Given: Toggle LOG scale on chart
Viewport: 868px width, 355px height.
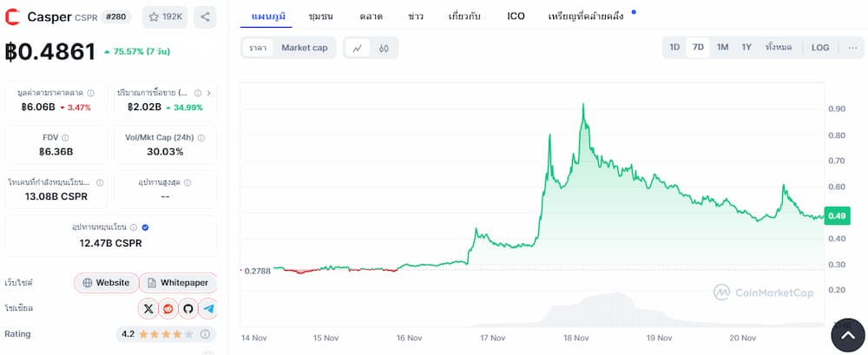Looking at the screenshot, I should tap(820, 48).
